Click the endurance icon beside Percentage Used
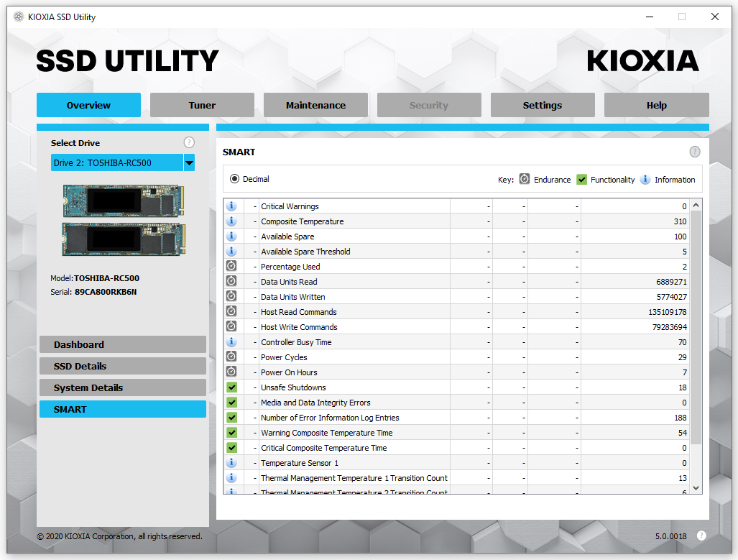 point(231,266)
